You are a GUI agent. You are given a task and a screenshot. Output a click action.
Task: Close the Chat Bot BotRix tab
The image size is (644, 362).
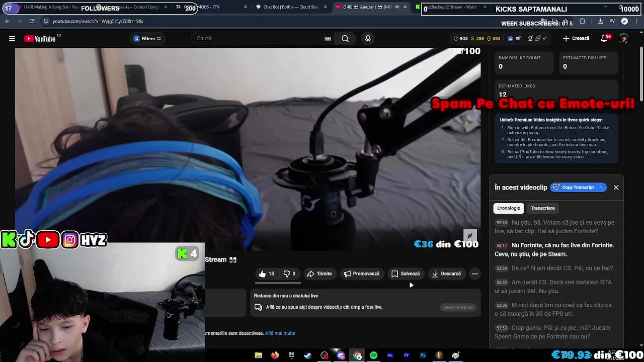[x=326, y=7]
